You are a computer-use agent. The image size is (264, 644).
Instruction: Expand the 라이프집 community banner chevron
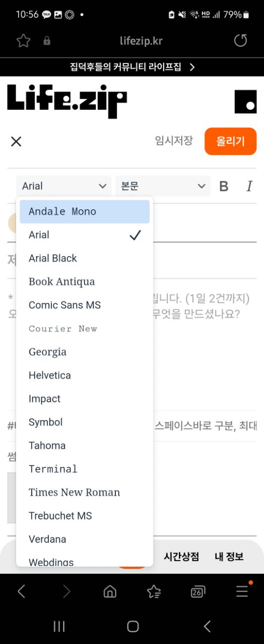[x=192, y=67]
